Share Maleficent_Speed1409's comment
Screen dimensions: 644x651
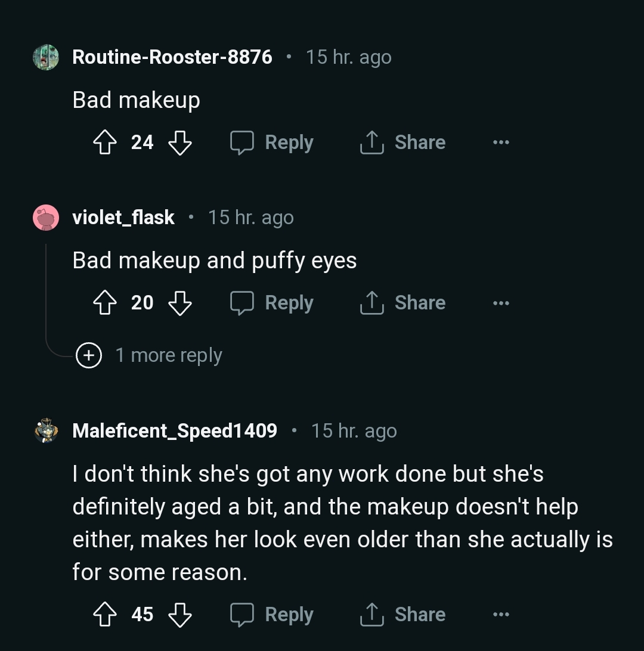pos(403,615)
